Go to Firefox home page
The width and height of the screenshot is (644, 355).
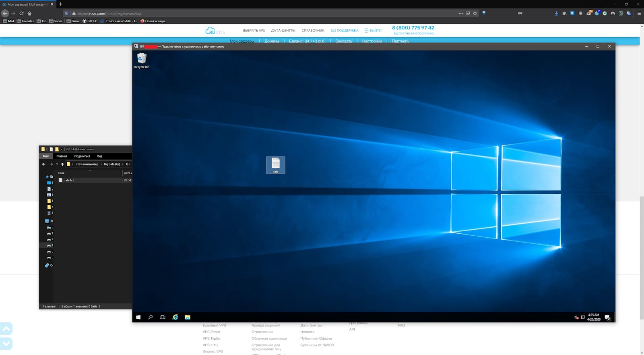29,13
